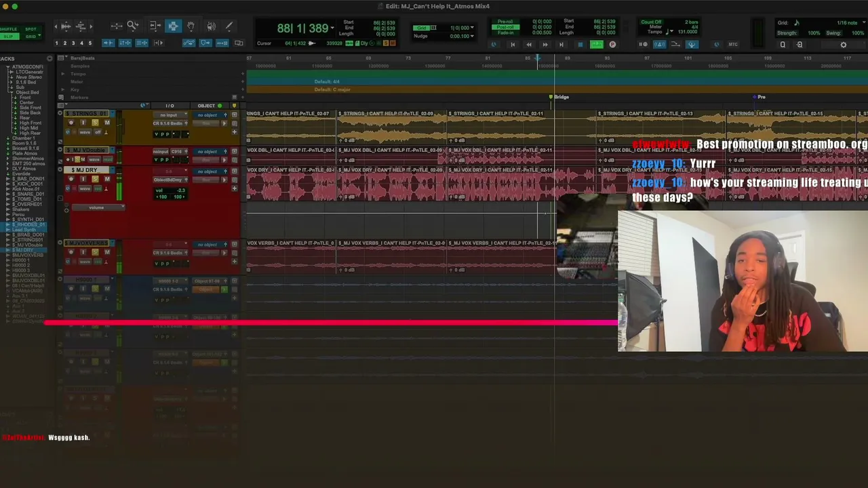868x488 pixels.
Task: Click the transport Rewind button
Action: [529, 45]
